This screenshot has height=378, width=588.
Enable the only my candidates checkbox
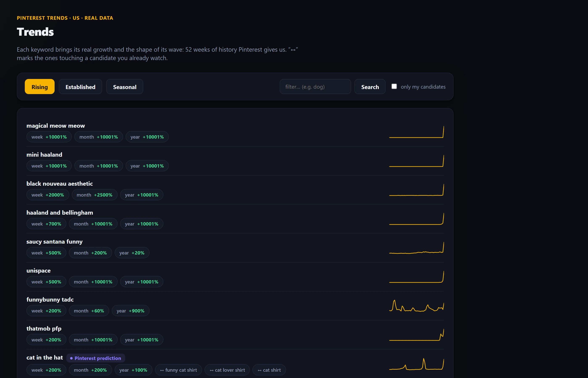(394, 86)
